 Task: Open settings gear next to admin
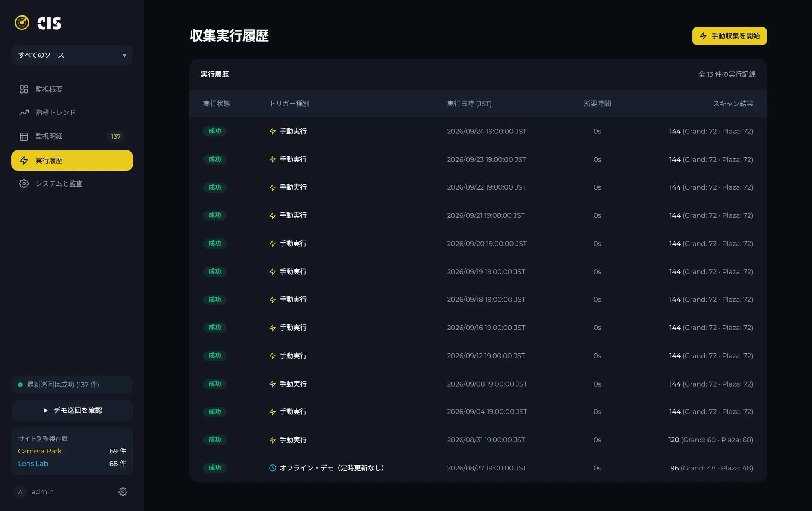tap(123, 492)
